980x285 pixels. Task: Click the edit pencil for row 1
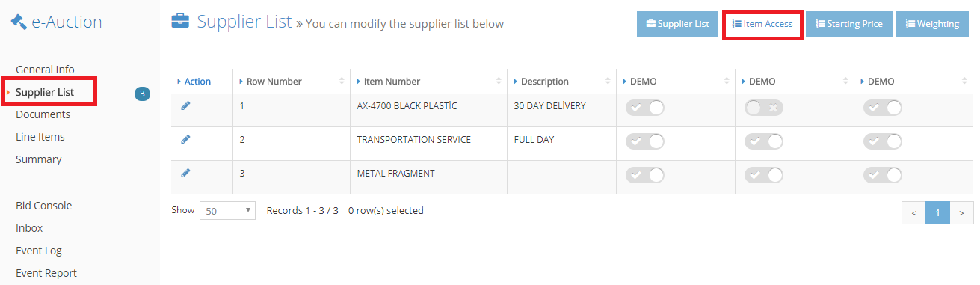click(x=185, y=105)
